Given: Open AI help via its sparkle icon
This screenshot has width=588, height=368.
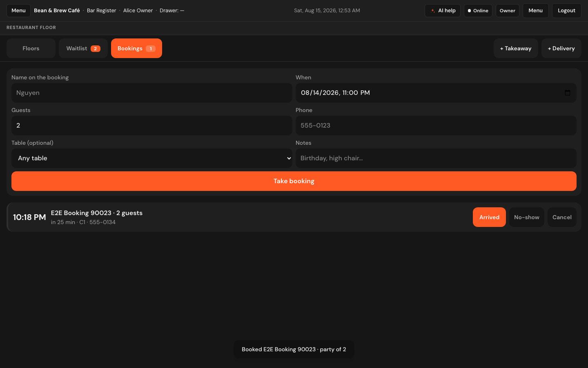Looking at the screenshot, I should click(433, 11).
